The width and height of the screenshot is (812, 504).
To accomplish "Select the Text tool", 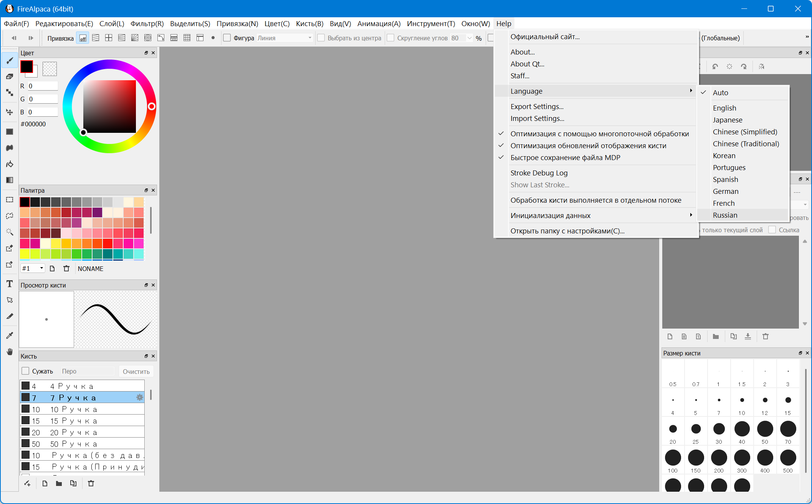I will pos(10,284).
